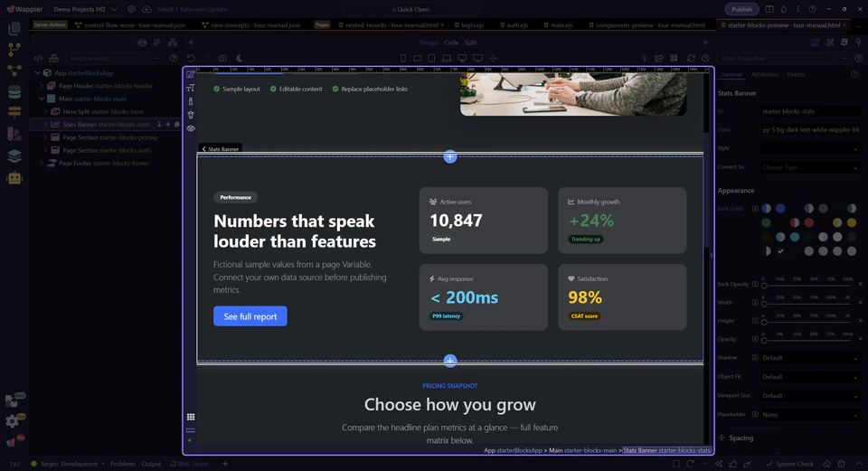This screenshot has height=471, width=868.
Task: Select the mobile phone viewport icon
Action: click(x=403, y=58)
